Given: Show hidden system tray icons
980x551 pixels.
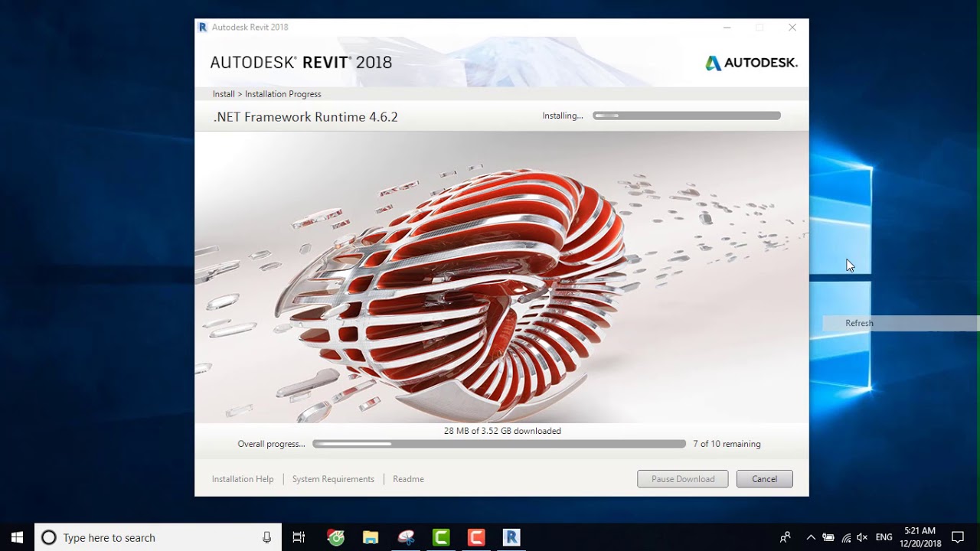Looking at the screenshot, I should point(811,537).
